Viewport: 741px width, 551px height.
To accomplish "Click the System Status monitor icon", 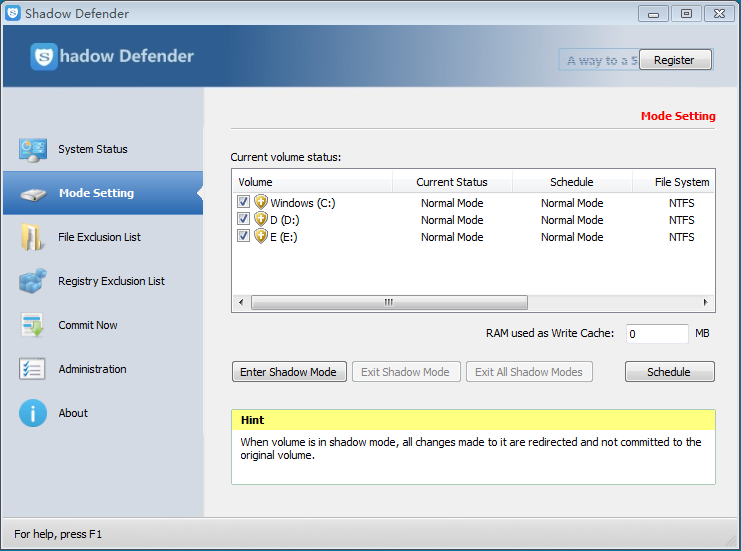I will click(33, 150).
